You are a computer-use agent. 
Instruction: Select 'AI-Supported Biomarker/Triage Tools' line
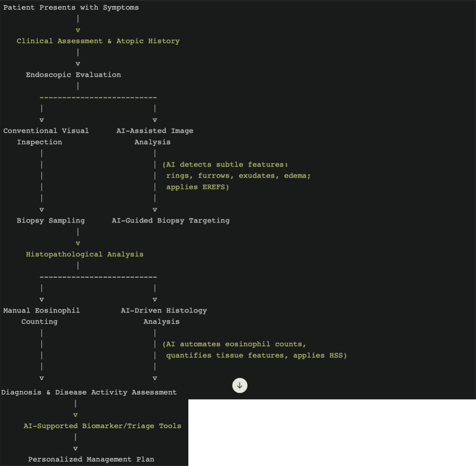point(102,426)
